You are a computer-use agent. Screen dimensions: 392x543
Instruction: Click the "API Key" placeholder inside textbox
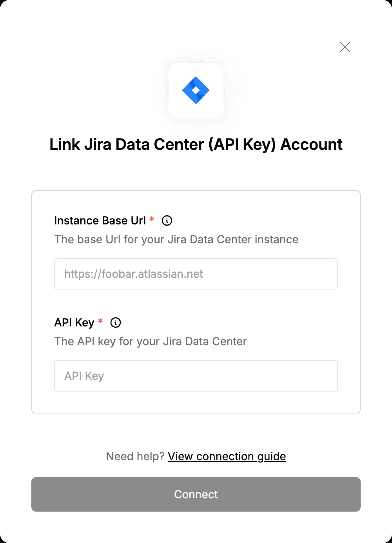click(x=84, y=376)
